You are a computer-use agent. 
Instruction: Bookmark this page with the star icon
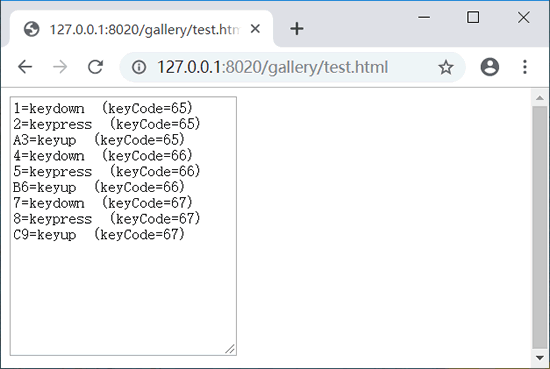click(x=446, y=67)
